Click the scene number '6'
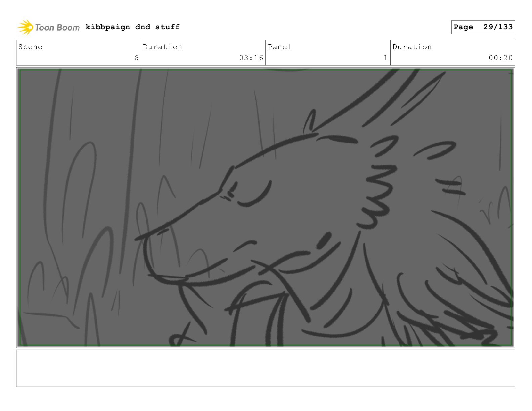This screenshot has width=532, height=411. pos(136,58)
